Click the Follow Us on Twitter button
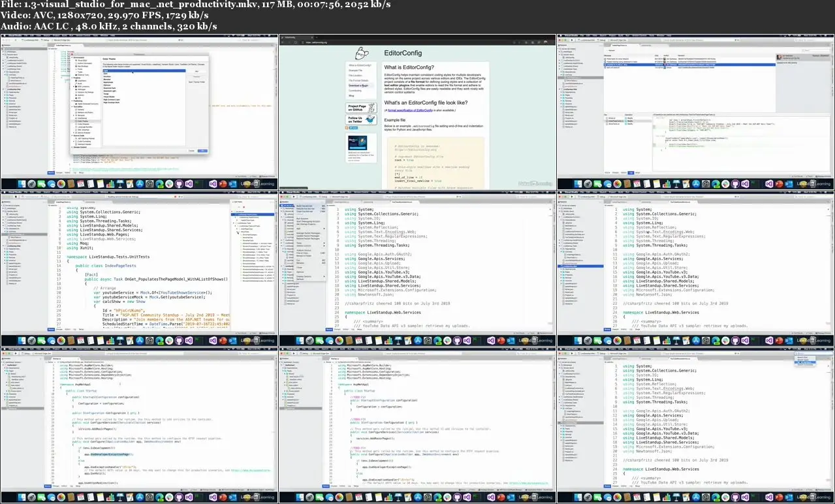Viewport: 835px width, 504px height. pyautogui.click(x=361, y=120)
